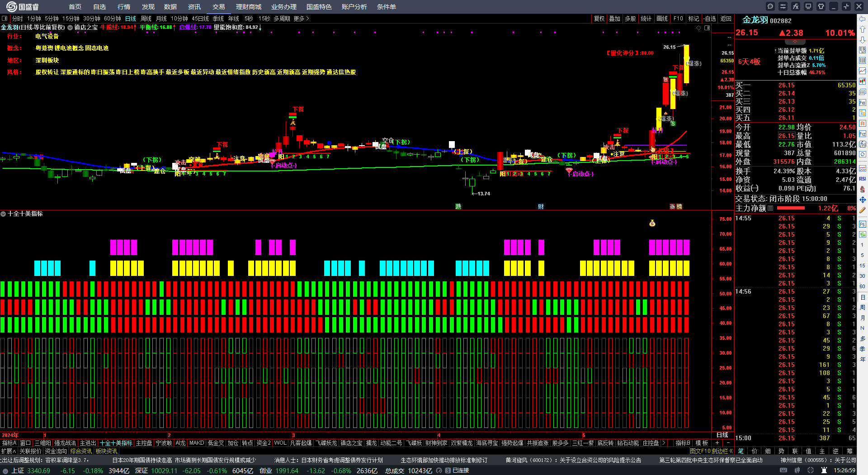
Task: Click the 模板 template button
Action: [702, 443]
